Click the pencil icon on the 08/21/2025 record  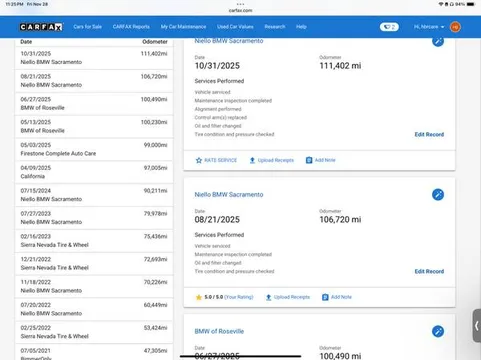[x=438, y=194]
